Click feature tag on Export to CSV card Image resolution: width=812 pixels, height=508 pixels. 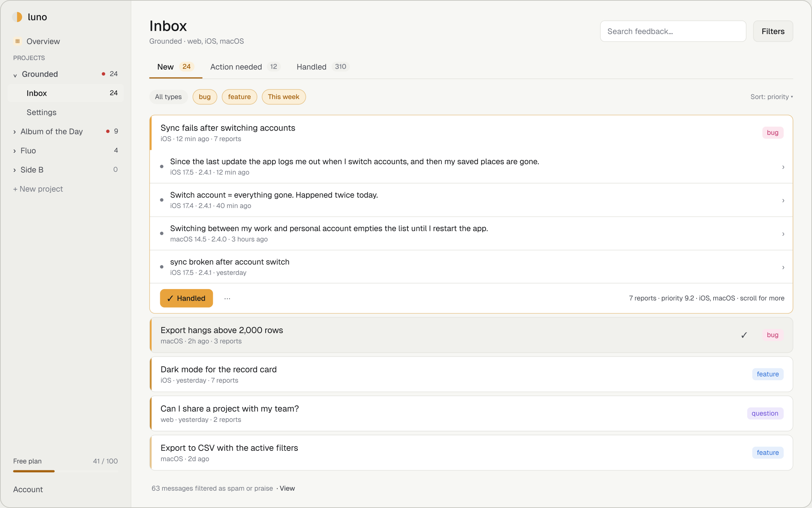(768, 453)
